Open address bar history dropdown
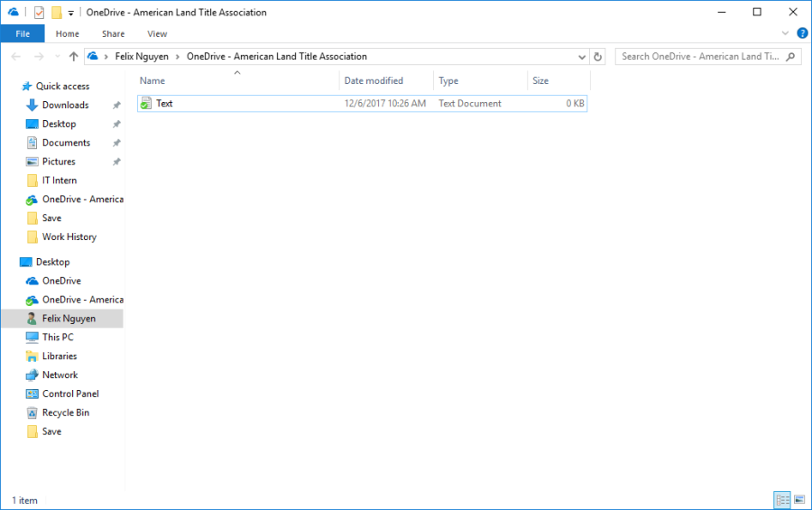Screen dimensions: 812x510 [582, 57]
